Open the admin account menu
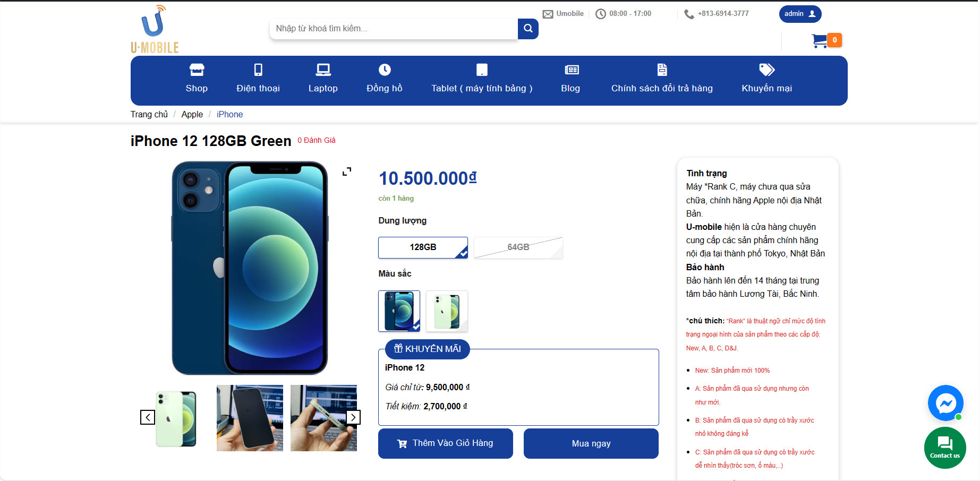Image resolution: width=980 pixels, height=481 pixels. point(799,14)
